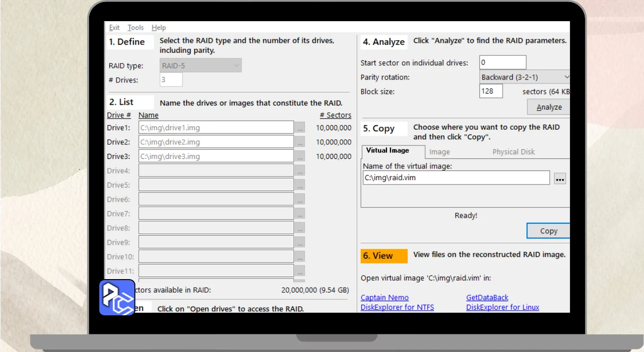
Task: Open the Captain Nemo link
Action: pos(384,298)
